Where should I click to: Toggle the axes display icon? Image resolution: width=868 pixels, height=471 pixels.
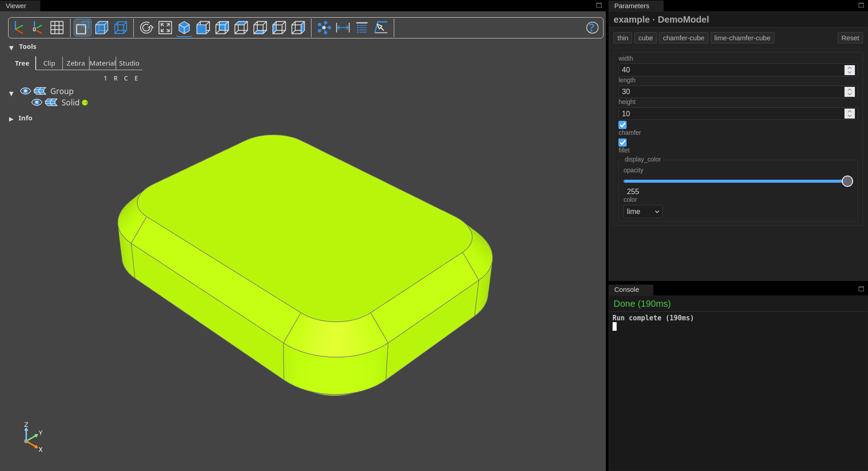tap(19, 28)
